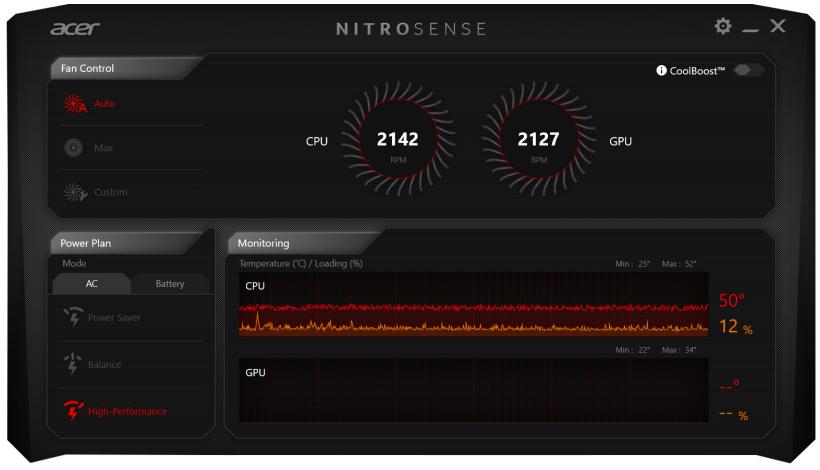Switch to the Battery power mode tab
Viewport: 820px width, 470px height.
coord(170,283)
